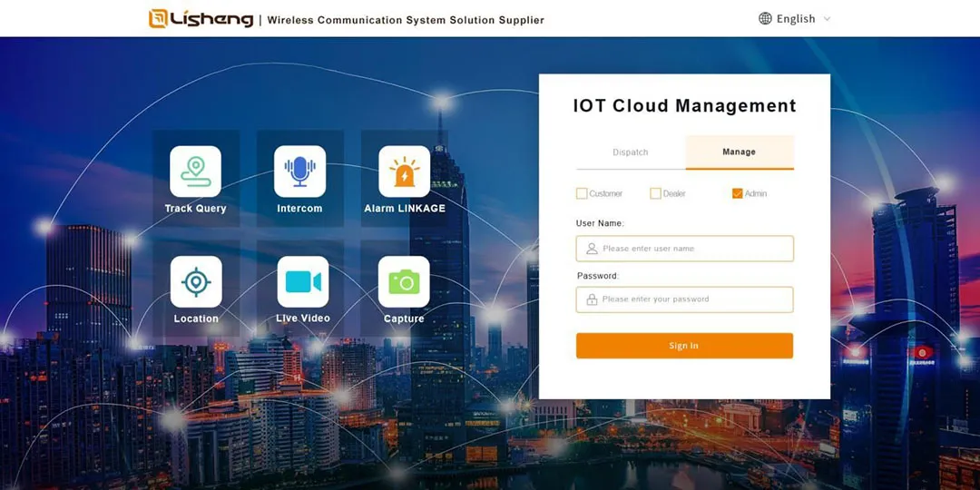Click the padlock icon in Password field

point(592,299)
